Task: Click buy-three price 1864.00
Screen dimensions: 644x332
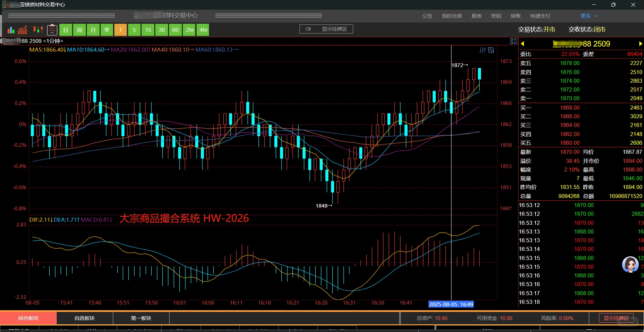Action: [570, 125]
